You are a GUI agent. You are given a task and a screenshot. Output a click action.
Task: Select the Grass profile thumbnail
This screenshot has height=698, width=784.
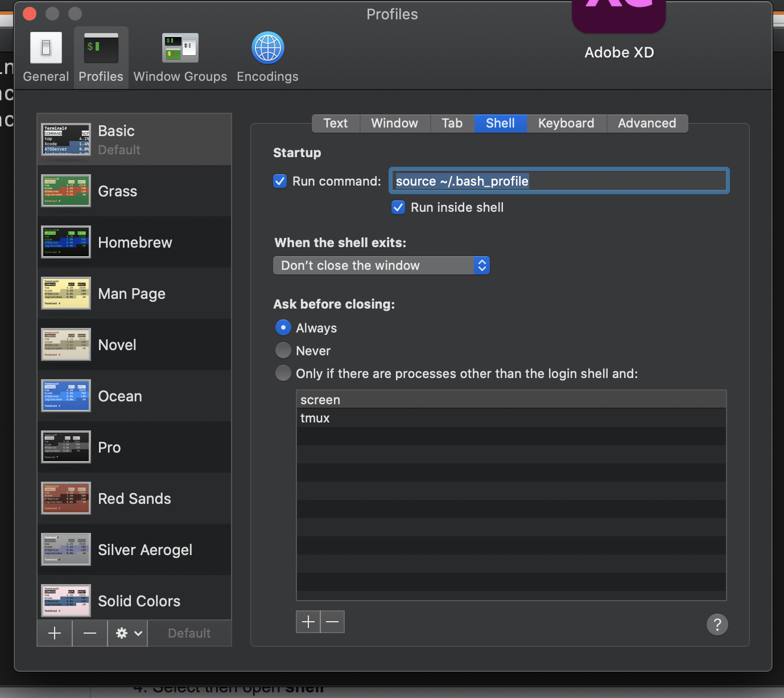66,191
